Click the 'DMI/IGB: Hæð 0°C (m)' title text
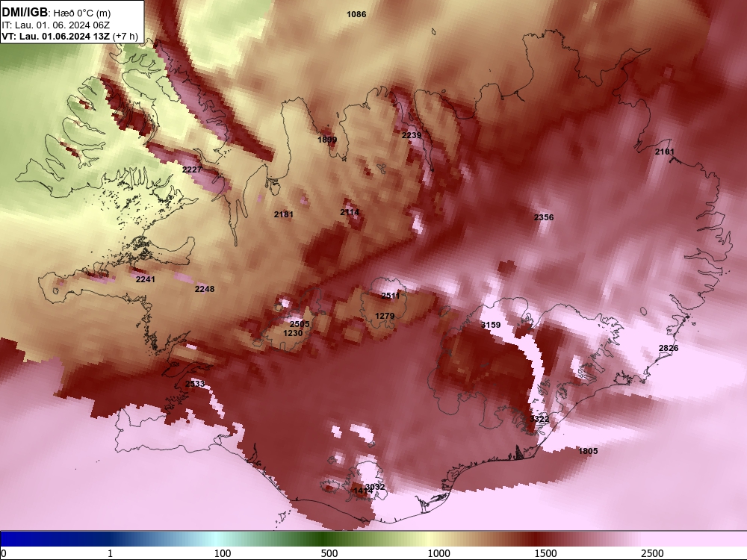 pos(56,13)
